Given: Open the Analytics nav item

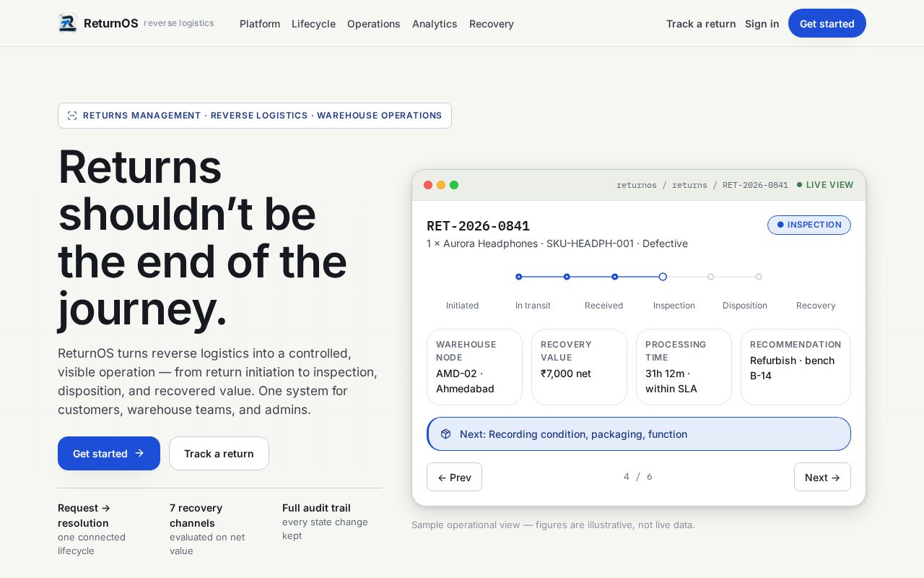Looking at the screenshot, I should [435, 24].
